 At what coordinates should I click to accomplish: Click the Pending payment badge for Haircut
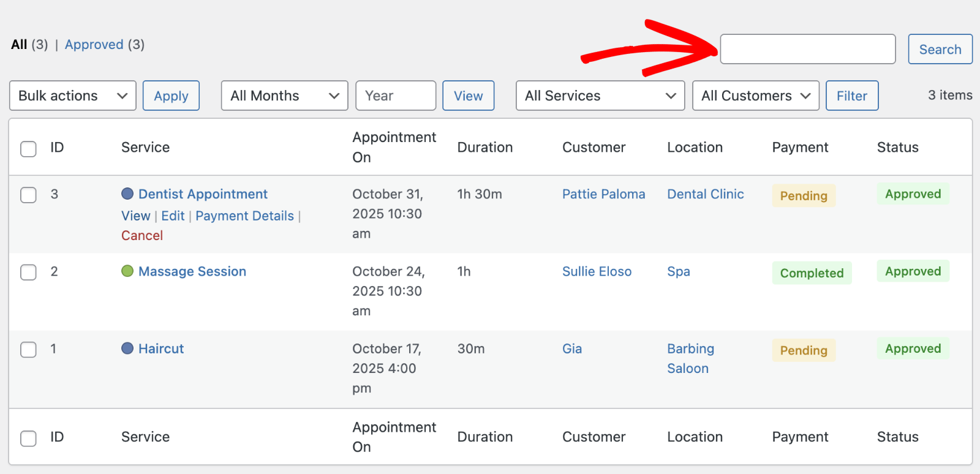coord(804,350)
